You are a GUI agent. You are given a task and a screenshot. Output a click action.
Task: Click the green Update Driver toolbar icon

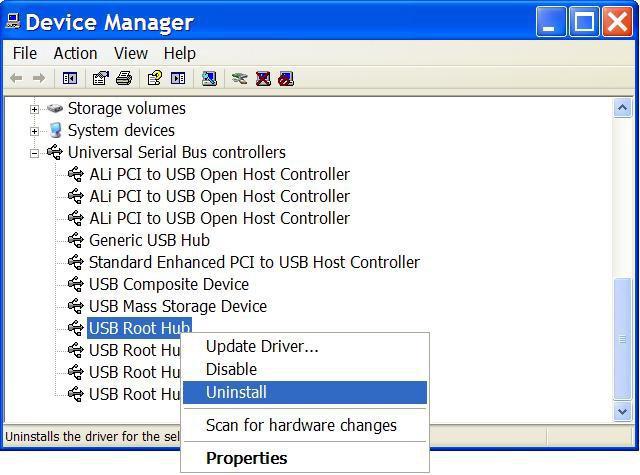tap(239, 78)
